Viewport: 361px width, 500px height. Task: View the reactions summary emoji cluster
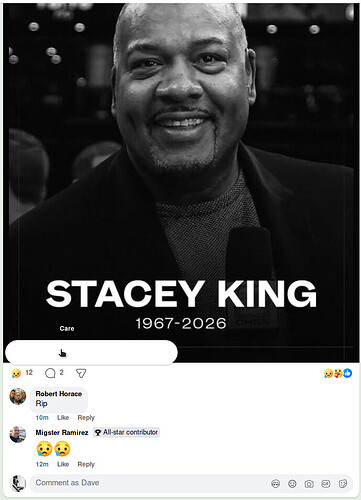[338, 373]
